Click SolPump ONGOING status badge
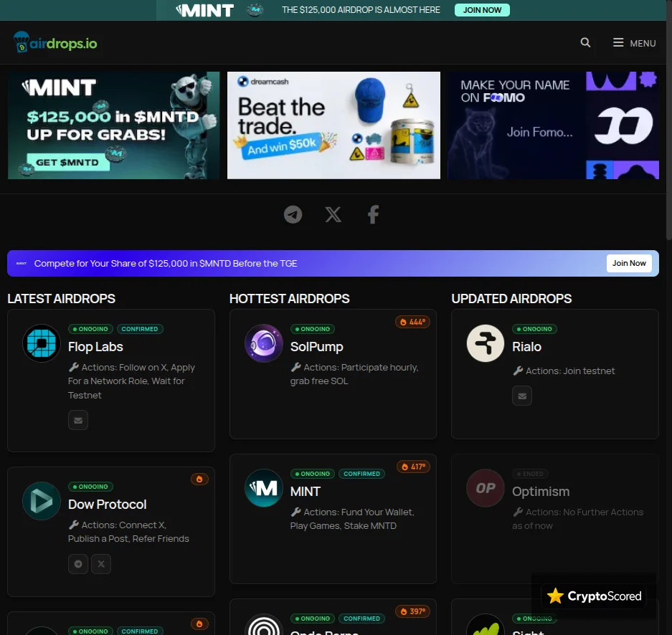 (313, 329)
